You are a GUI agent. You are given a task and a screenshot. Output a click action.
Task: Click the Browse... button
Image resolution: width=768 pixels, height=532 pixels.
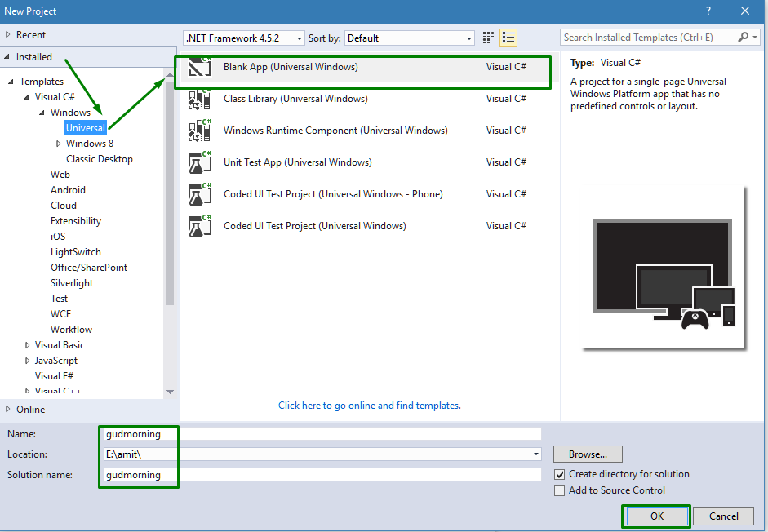tap(588, 454)
